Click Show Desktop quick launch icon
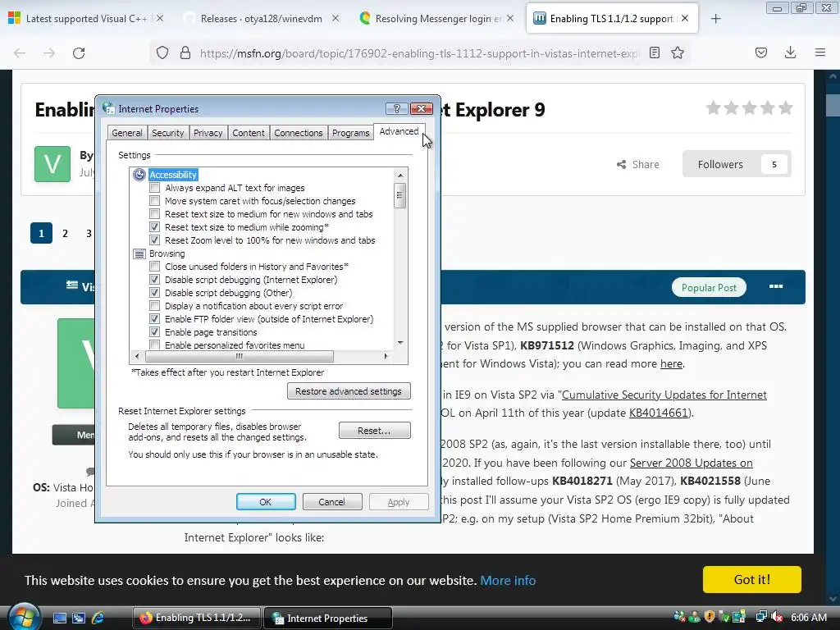The width and height of the screenshot is (840, 630). (59, 618)
